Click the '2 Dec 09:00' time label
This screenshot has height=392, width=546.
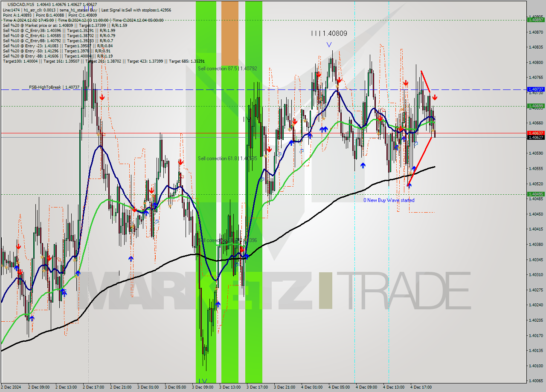pyautogui.click(x=38, y=387)
